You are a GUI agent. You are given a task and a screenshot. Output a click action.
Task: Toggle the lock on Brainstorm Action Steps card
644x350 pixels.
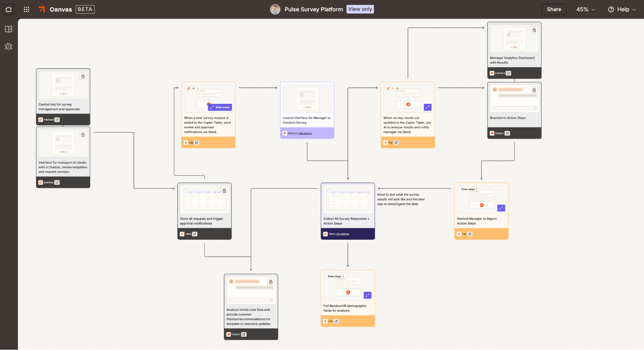[x=534, y=90]
